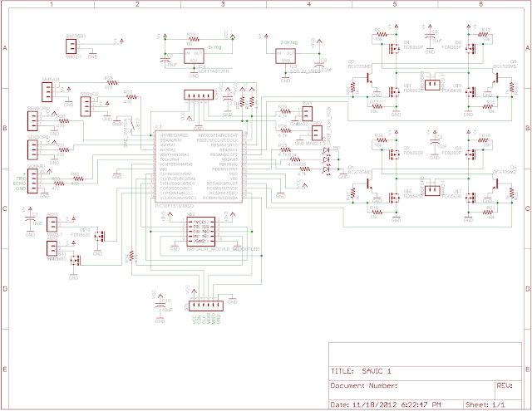532x411 pixels.
Task: Click the 'PIC16F1516/18SO' part label
Action: point(175,206)
